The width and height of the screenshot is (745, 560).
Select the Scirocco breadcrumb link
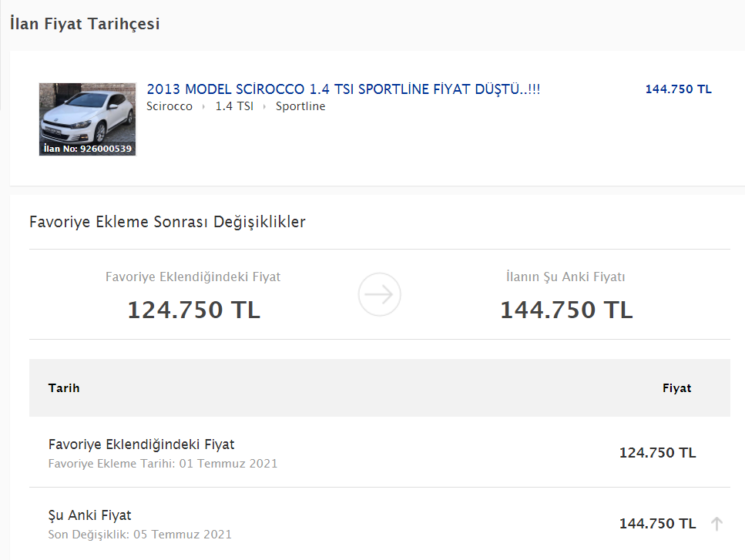tap(169, 106)
